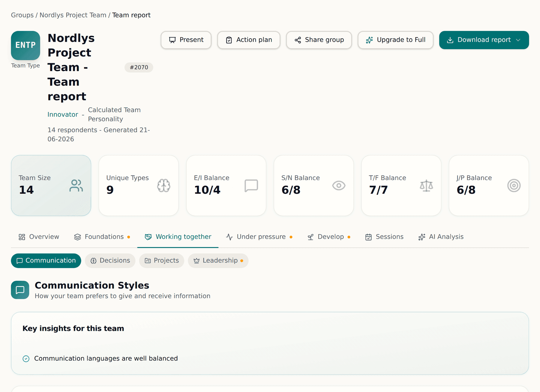Click the Share group button
Viewport: 540px width, 392px height.
pos(319,40)
